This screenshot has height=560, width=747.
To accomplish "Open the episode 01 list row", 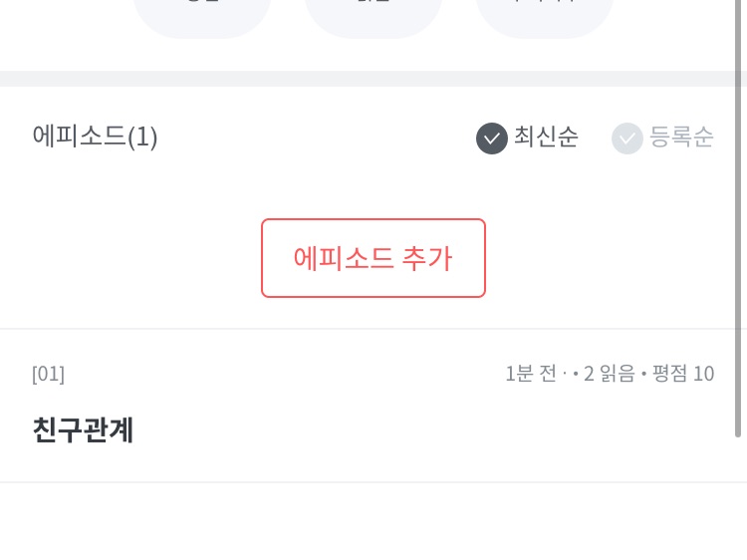I will click(x=373, y=406).
